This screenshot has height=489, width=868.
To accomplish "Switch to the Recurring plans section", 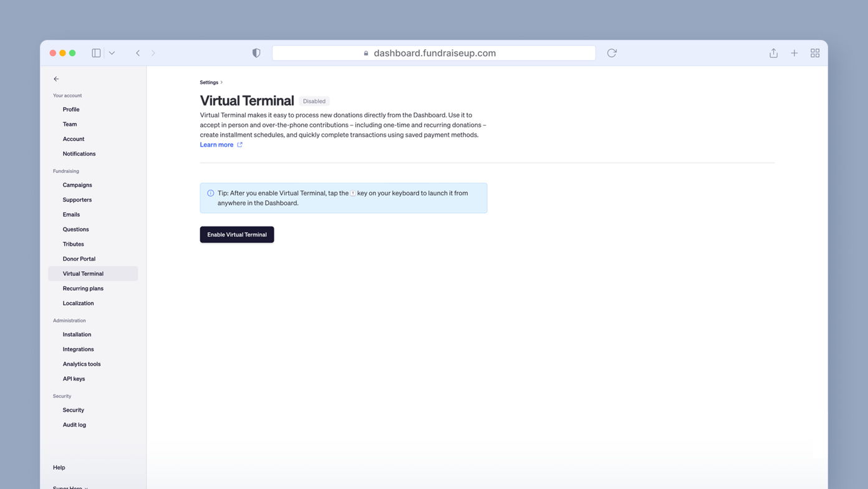I will 83,288.
